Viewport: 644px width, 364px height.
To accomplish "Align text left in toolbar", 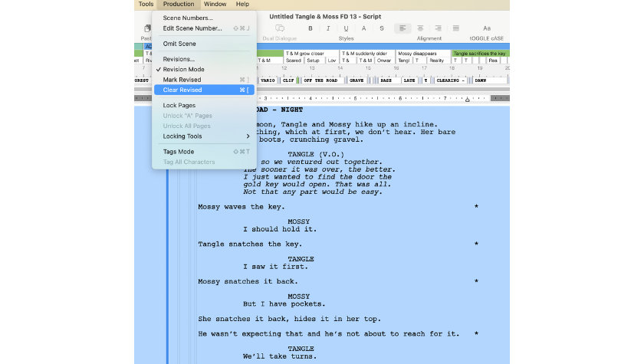I will [x=402, y=28].
